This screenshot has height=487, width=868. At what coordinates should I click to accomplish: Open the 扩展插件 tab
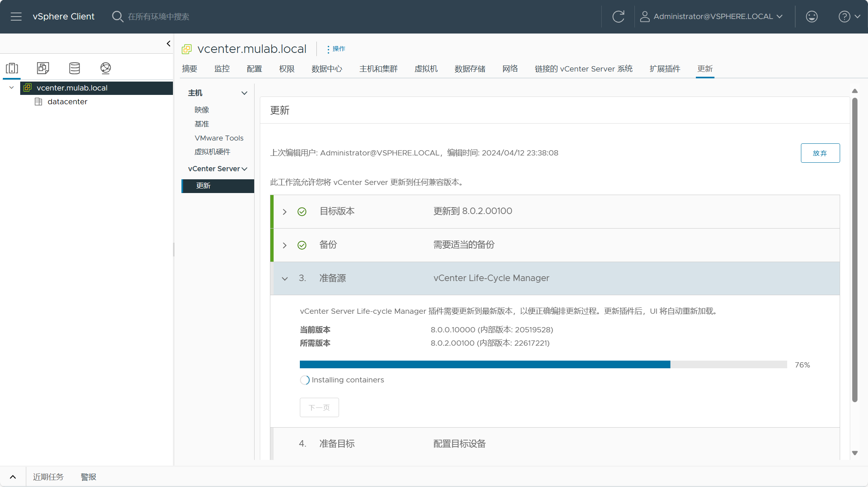click(665, 69)
